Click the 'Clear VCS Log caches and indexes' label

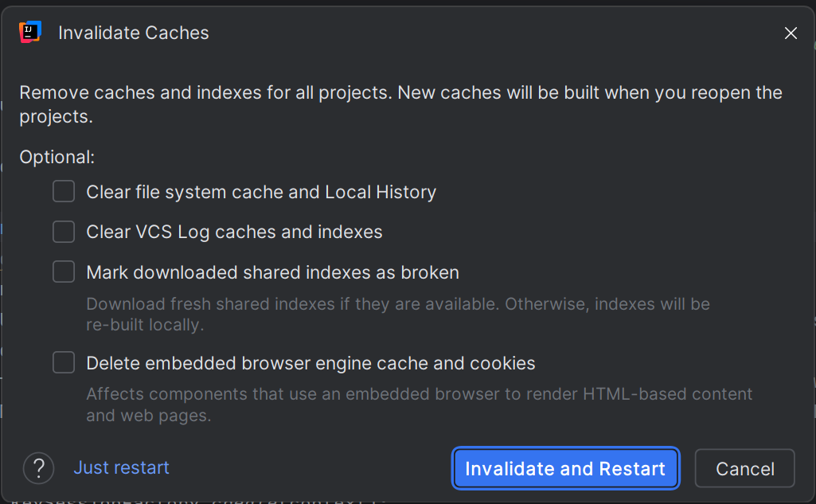click(x=234, y=232)
